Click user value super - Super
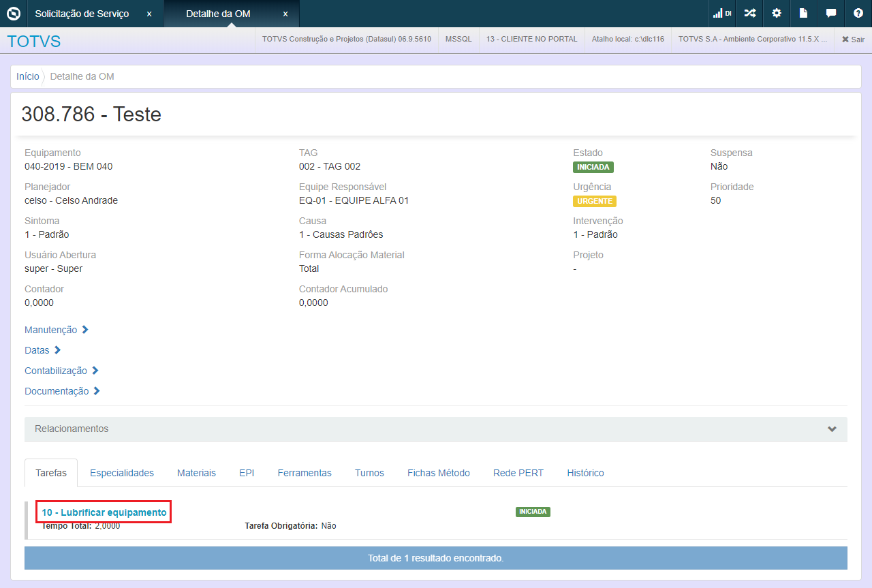Image resolution: width=872 pixels, height=588 pixels. pos(54,268)
